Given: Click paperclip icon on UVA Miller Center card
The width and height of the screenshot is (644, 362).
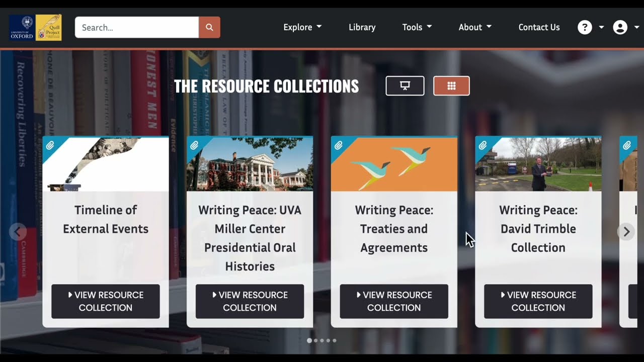Looking at the screenshot, I should pyautogui.click(x=194, y=146).
